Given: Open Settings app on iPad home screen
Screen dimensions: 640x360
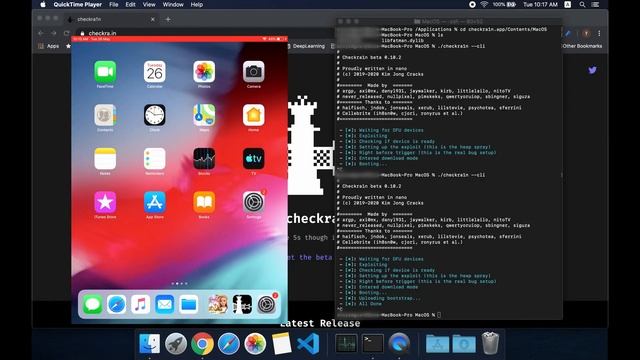Looking at the screenshot, I should (253, 202).
